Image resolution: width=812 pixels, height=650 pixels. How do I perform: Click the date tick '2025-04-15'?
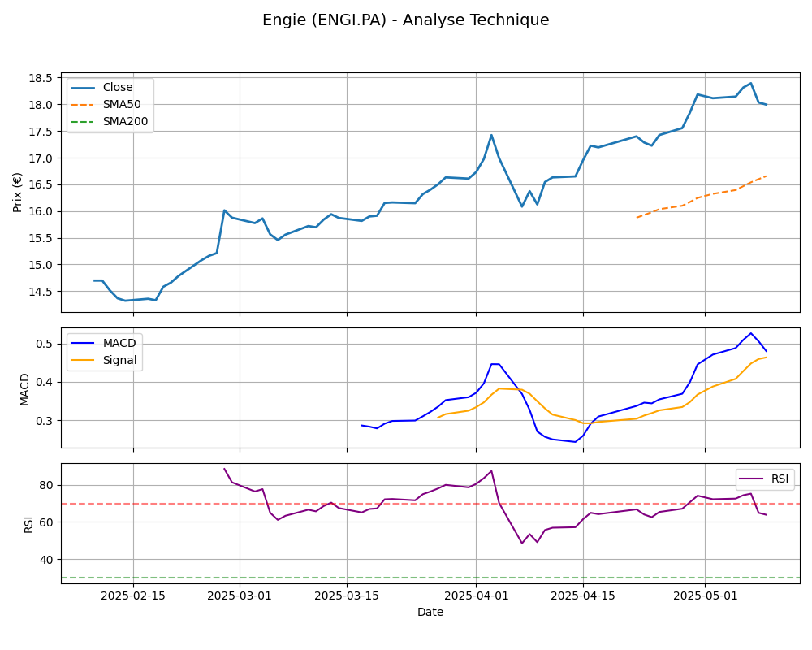(x=583, y=596)
